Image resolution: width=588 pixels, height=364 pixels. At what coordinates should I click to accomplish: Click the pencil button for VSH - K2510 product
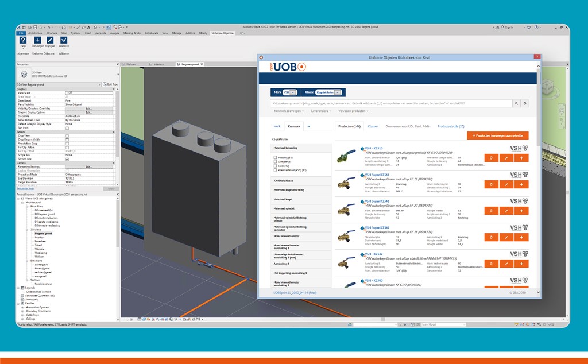(506, 158)
